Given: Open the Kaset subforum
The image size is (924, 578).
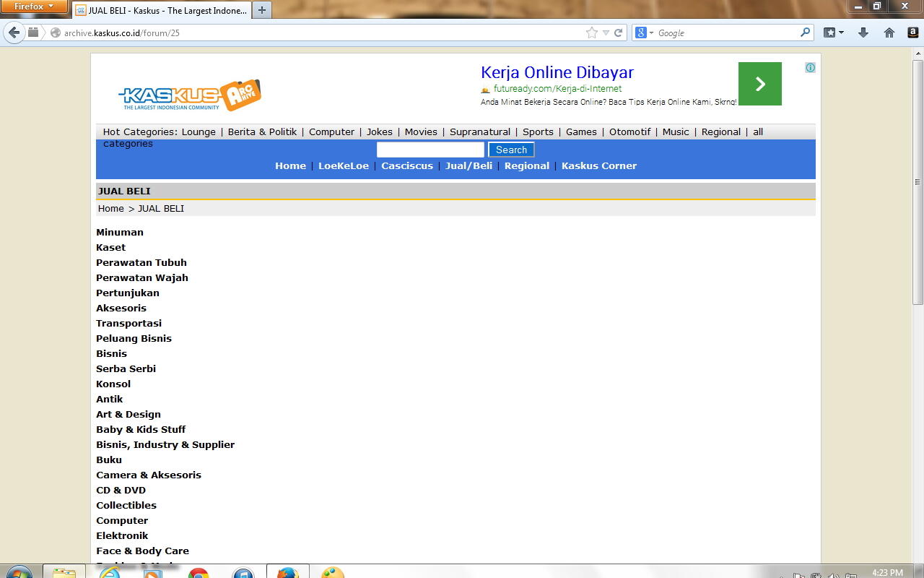Looking at the screenshot, I should point(110,247).
